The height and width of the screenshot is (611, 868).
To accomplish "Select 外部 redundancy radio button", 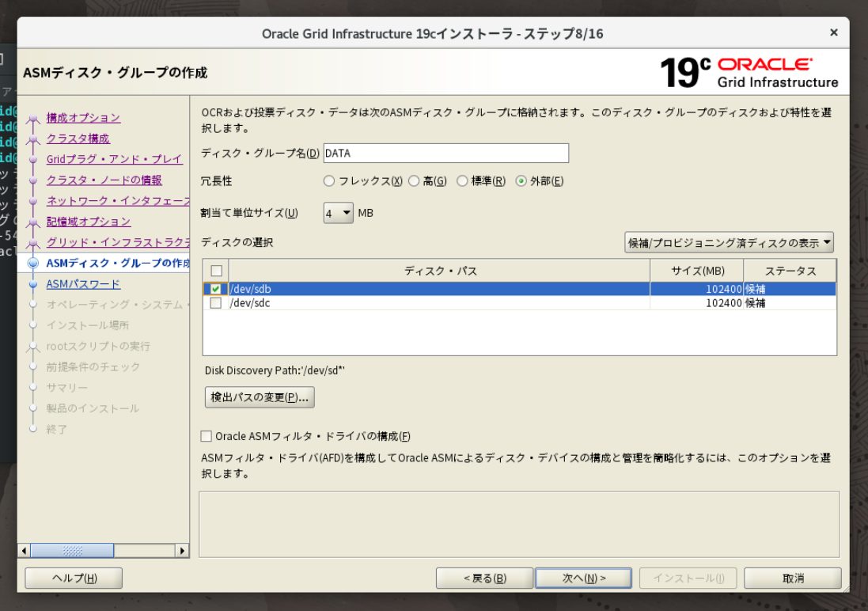I will (521, 181).
